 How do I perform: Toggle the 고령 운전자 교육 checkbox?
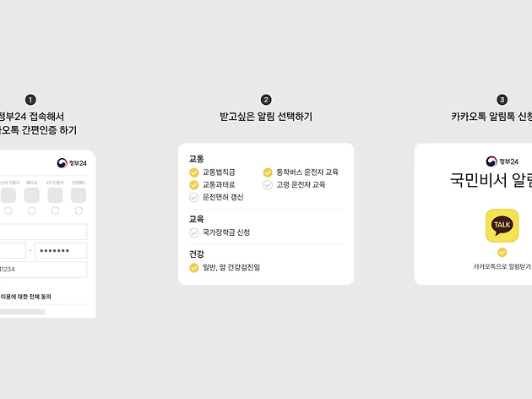click(x=268, y=185)
